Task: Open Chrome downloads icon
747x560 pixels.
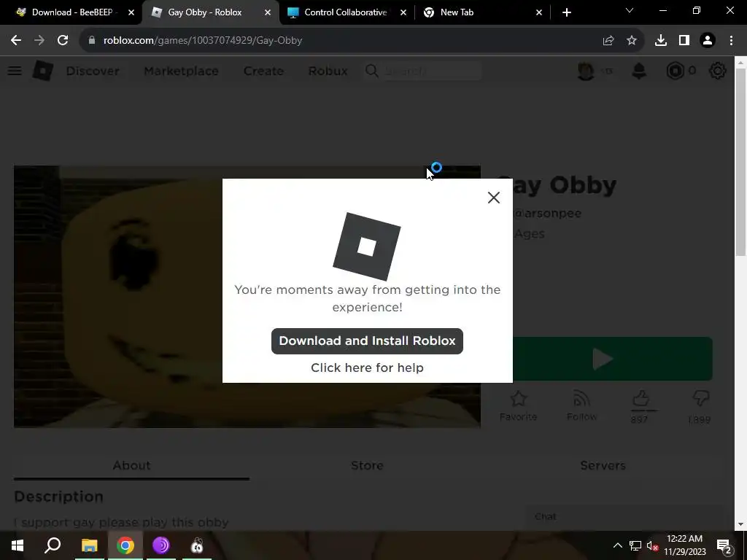Action: pyautogui.click(x=661, y=41)
